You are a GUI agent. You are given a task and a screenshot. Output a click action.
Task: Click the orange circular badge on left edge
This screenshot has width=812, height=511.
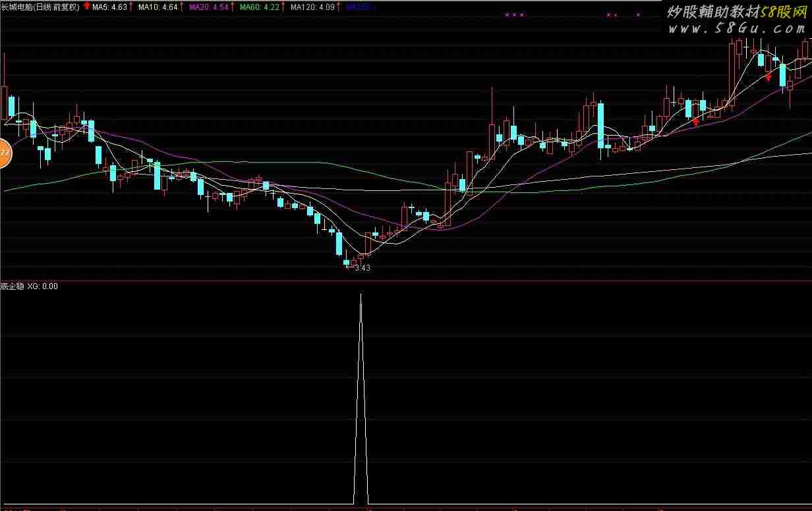4,153
